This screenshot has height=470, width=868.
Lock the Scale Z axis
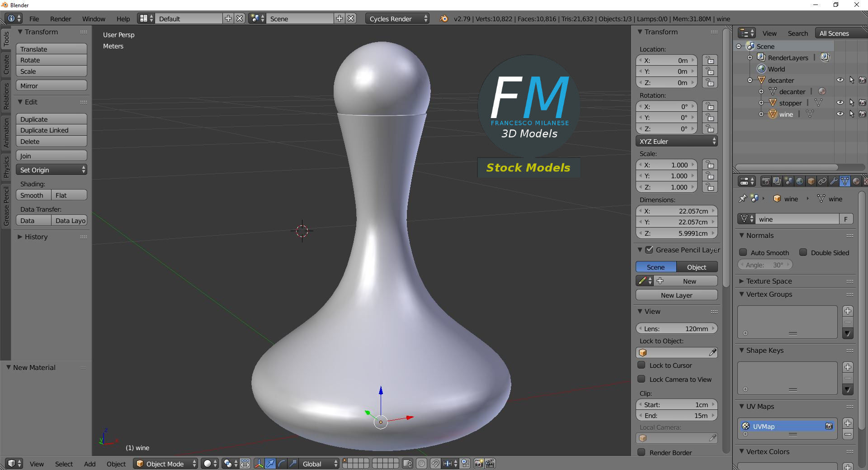tap(710, 187)
